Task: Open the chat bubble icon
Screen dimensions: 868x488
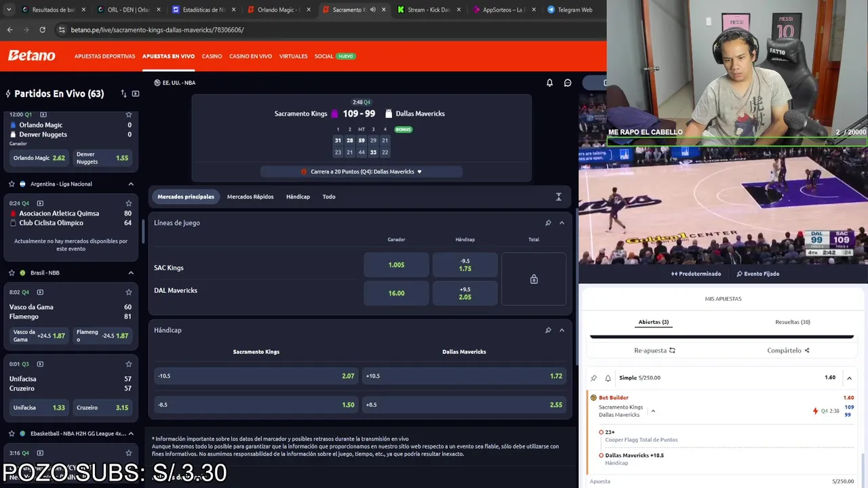Action: [x=568, y=83]
